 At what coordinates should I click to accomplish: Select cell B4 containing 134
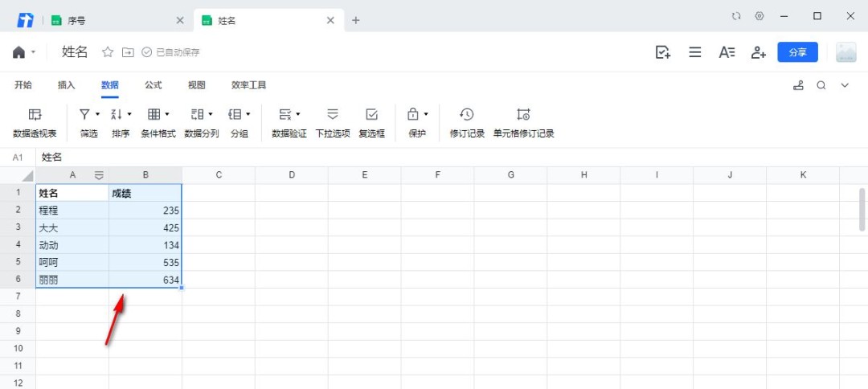tap(145, 245)
